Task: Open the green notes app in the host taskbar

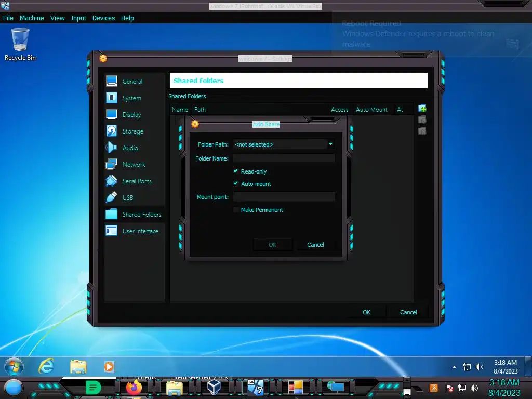Action: [94, 388]
